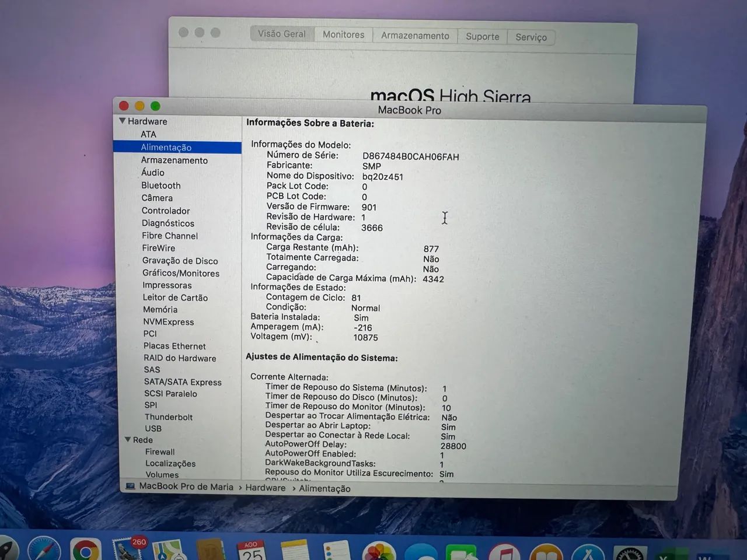Switch to the Suporte tab

click(483, 36)
